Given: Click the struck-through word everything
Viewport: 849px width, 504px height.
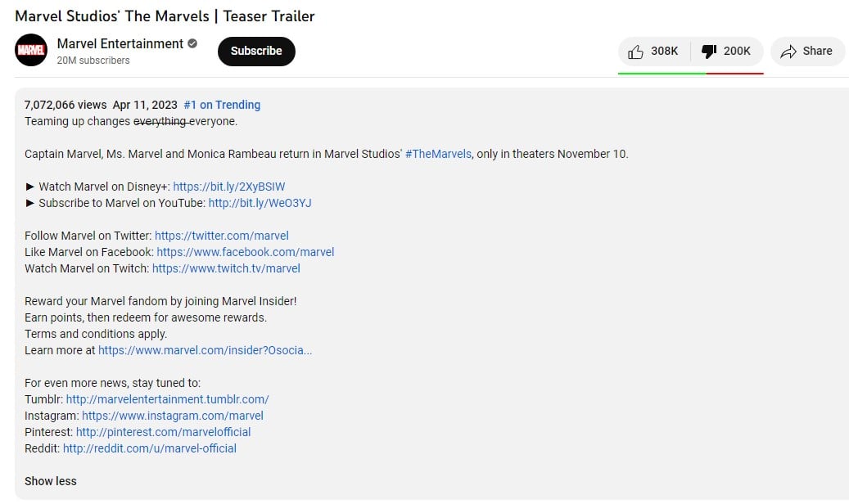Looking at the screenshot, I should 160,121.
